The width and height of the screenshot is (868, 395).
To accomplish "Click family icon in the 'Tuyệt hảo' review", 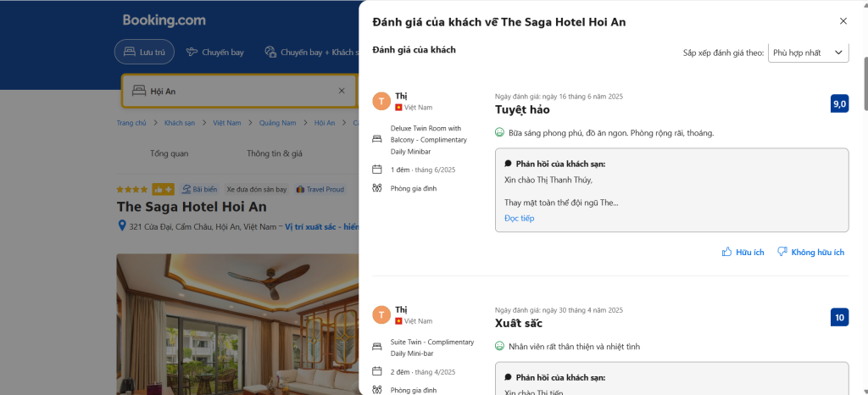I will point(377,188).
